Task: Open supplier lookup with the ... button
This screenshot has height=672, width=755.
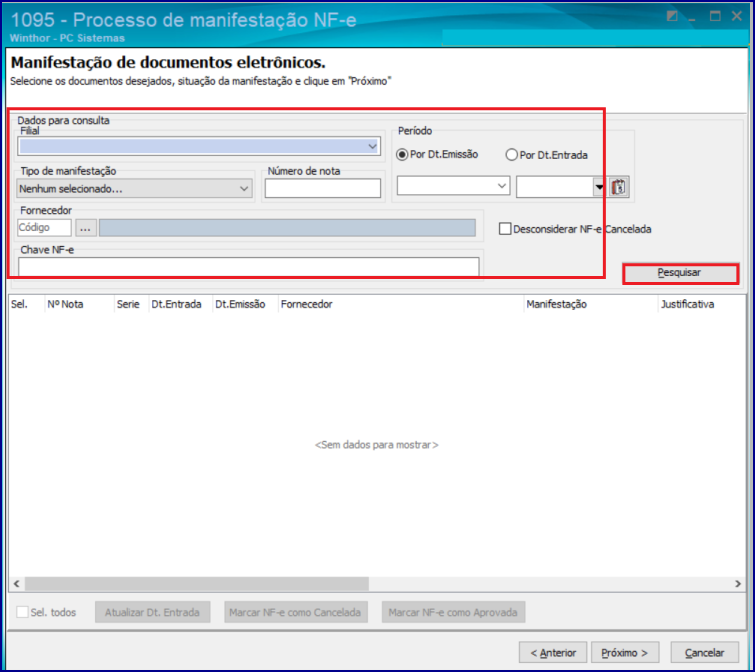Action: [85, 228]
